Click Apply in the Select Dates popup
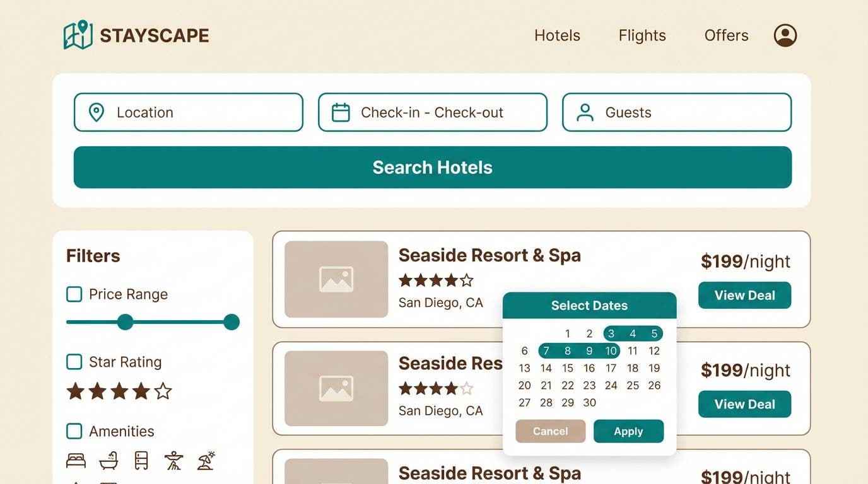This screenshot has width=868, height=484. pyautogui.click(x=628, y=431)
